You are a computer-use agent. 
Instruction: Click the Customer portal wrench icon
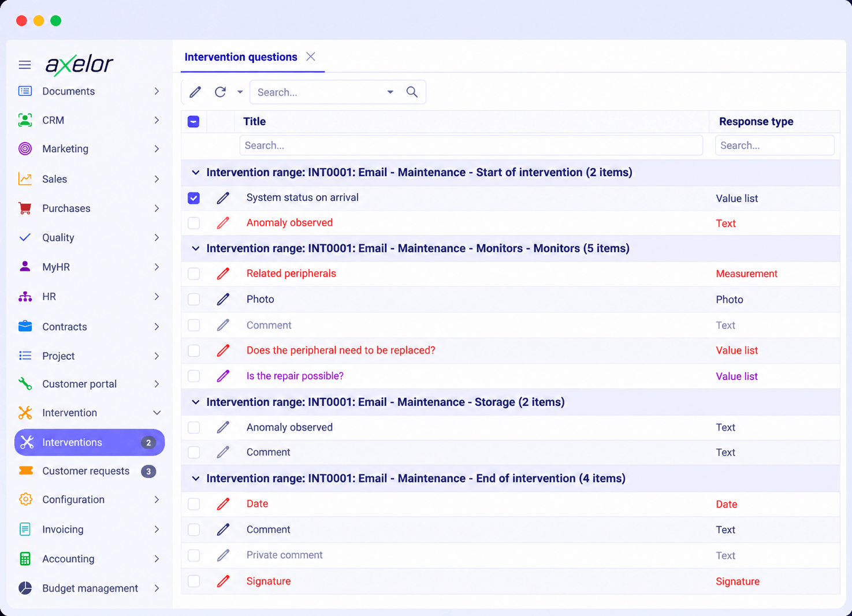click(25, 383)
